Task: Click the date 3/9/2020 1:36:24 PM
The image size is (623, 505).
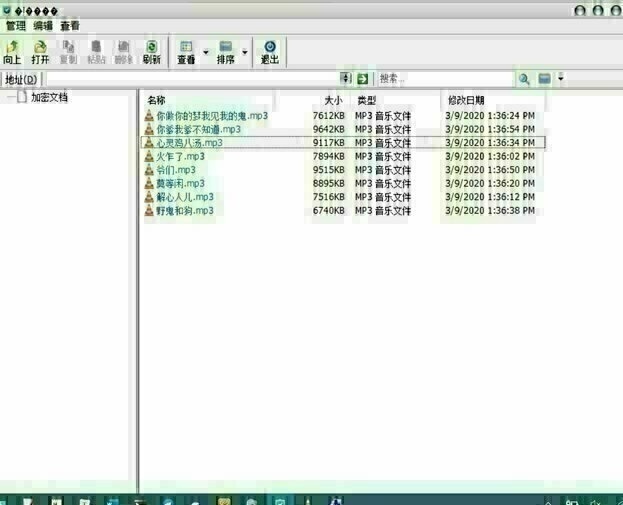Action: 490,116
